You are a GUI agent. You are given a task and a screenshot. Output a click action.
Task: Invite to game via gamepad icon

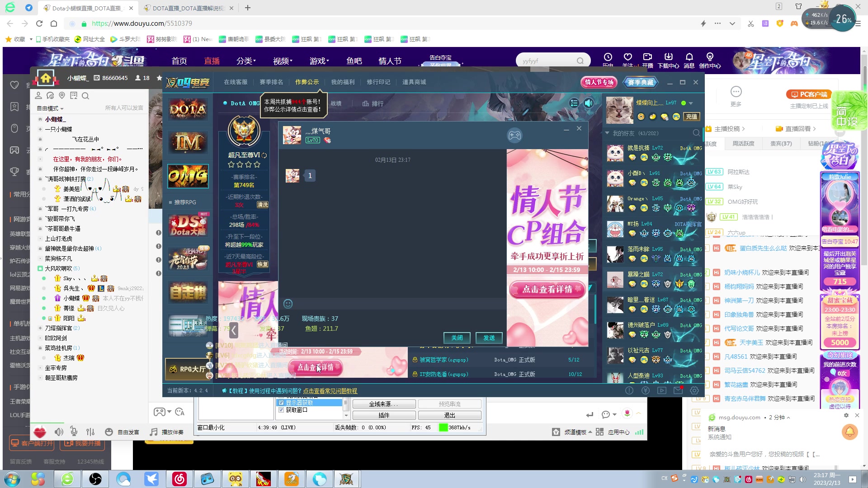click(514, 135)
